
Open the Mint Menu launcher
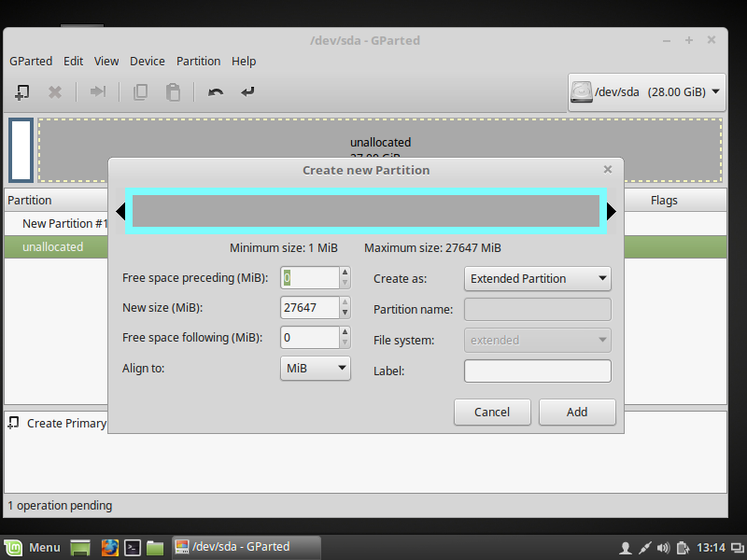(33, 548)
